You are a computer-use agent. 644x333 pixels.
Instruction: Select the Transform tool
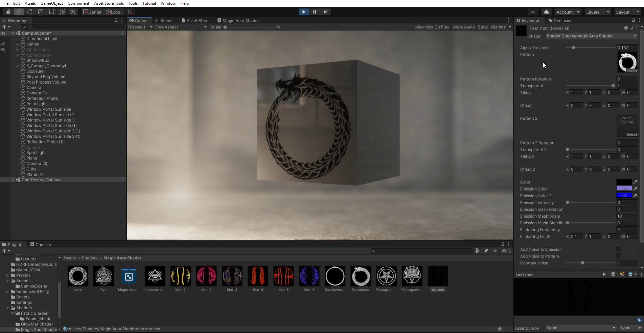[62, 12]
